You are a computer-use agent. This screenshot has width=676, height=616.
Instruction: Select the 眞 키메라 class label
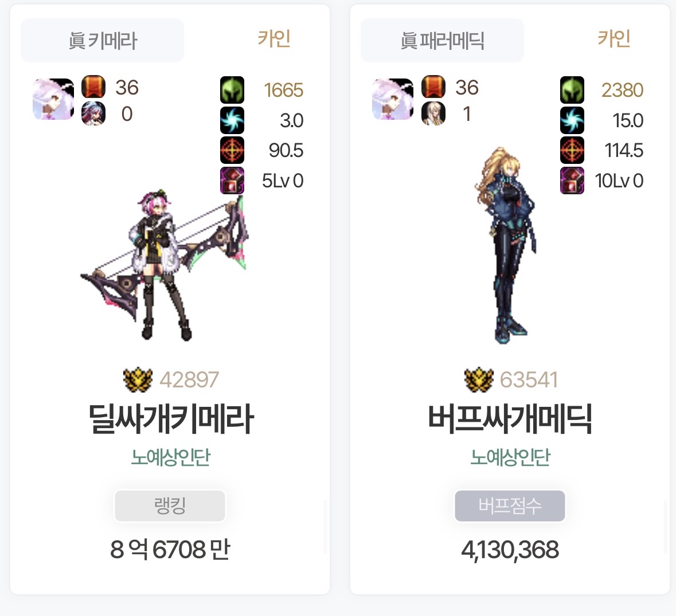pyautogui.click(x=102, y=41)
